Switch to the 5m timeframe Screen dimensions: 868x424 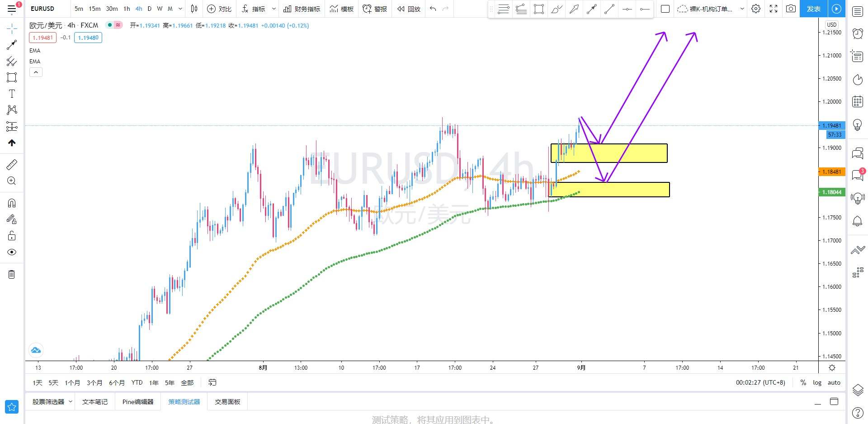[x=79, y=9]
